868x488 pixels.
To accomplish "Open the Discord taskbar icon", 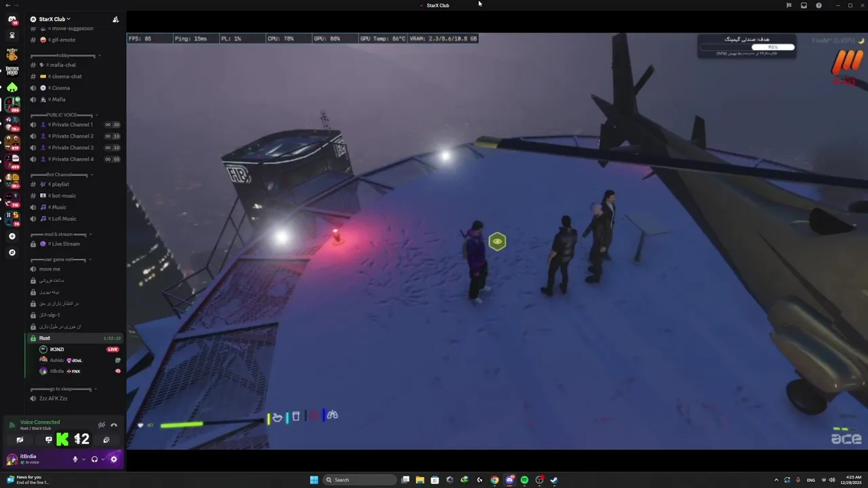I will 509,480.
